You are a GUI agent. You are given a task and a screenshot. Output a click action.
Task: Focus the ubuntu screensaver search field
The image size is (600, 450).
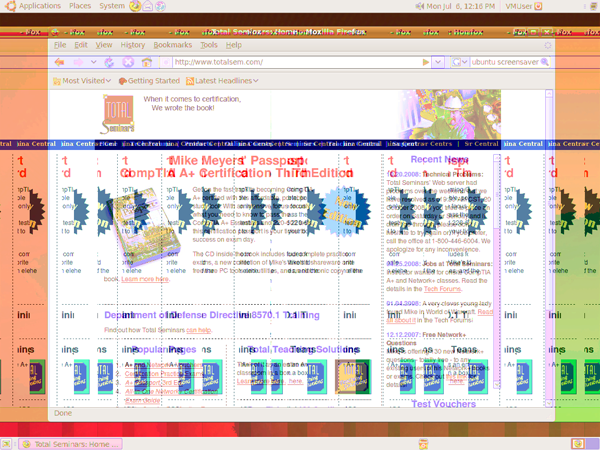pos(504,62)
